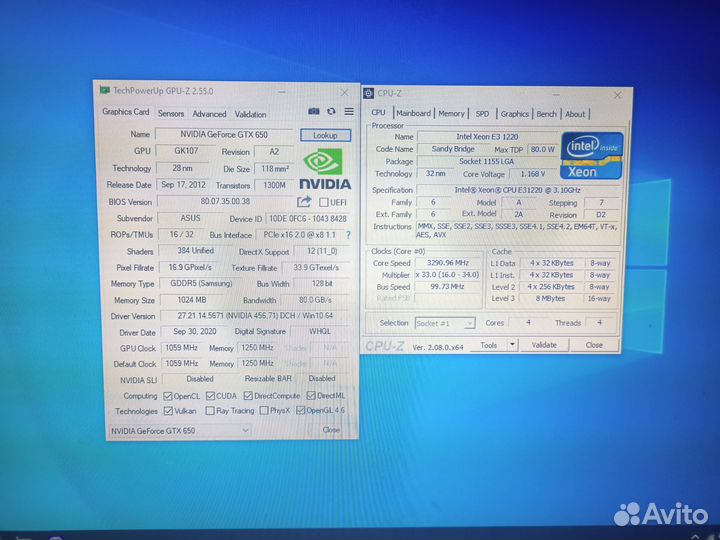The height and width of the screenshot is (540, 720).
Task: Click the Pixel Fillrate value 16.9 GPixel/s
Action: [190, 267]
